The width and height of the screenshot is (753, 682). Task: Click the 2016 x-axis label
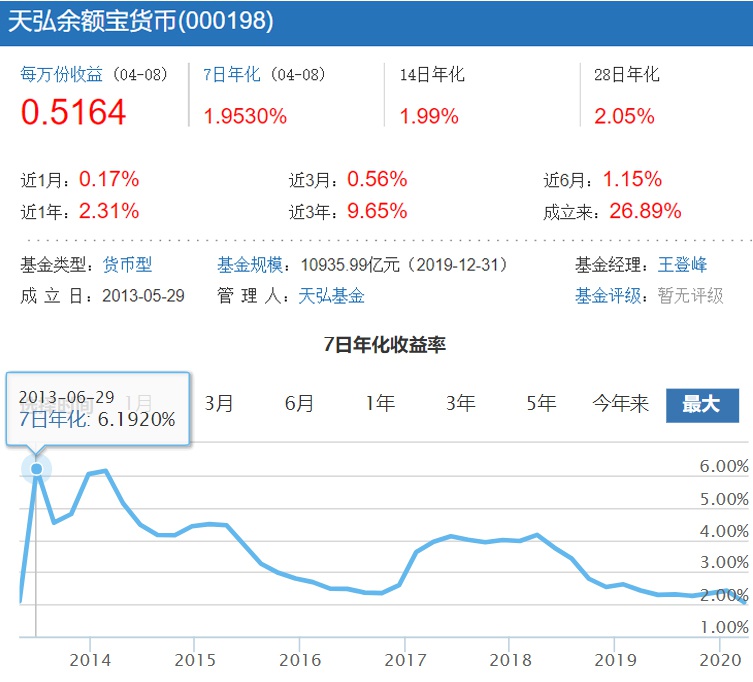coord(300,660)
